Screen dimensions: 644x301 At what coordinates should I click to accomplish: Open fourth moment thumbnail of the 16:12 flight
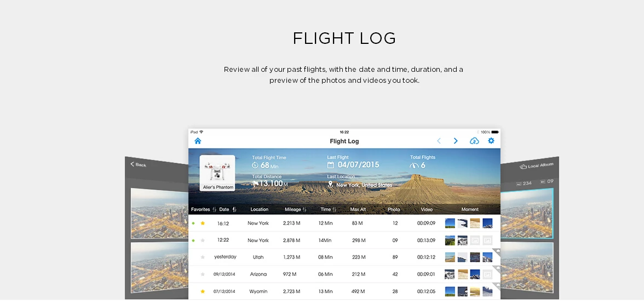487,223
